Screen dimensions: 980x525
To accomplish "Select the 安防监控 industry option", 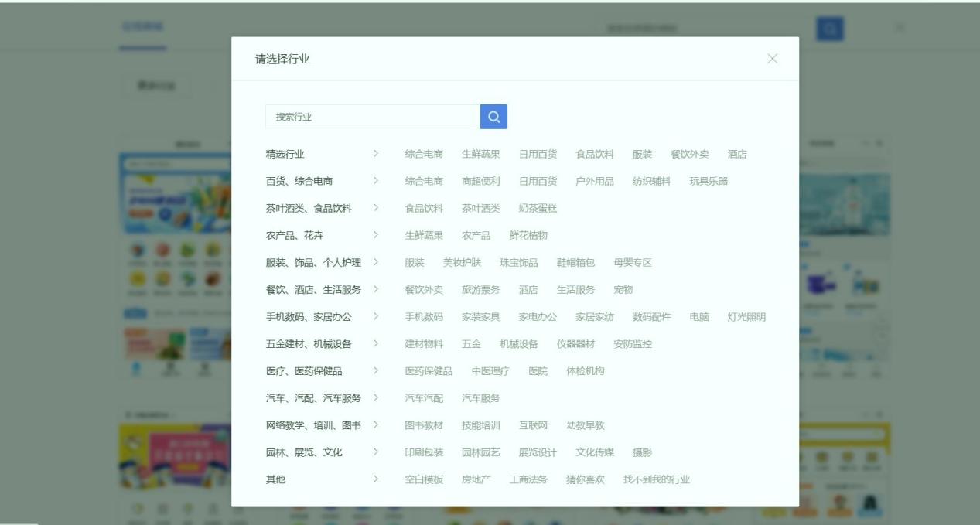I will 633,343.
